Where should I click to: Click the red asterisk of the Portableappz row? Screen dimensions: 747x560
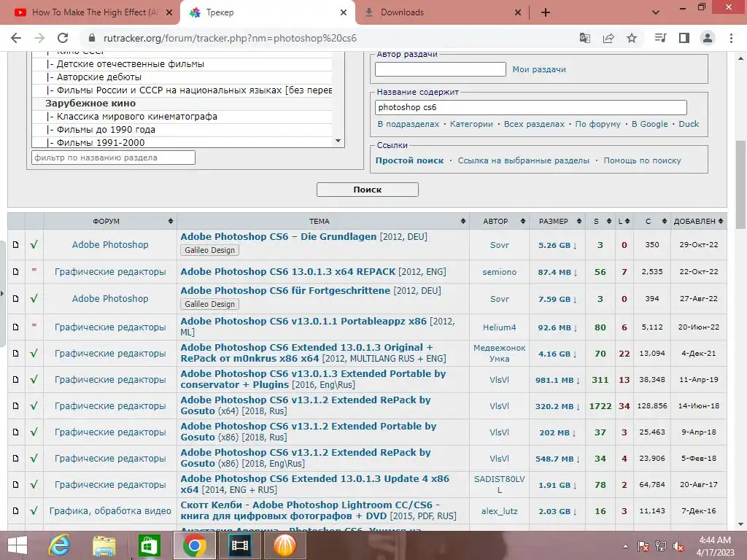click(x=34, y=326)
